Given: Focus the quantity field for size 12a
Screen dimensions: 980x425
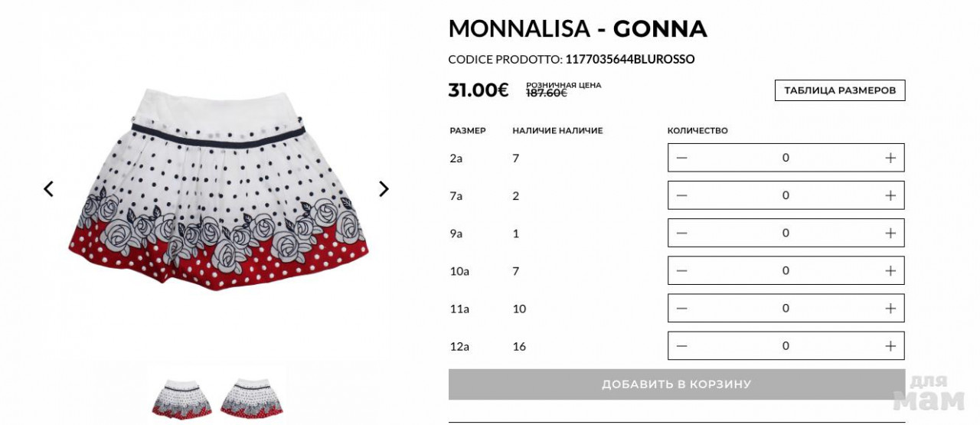Looking at the screenshot, I should [786, 346].
